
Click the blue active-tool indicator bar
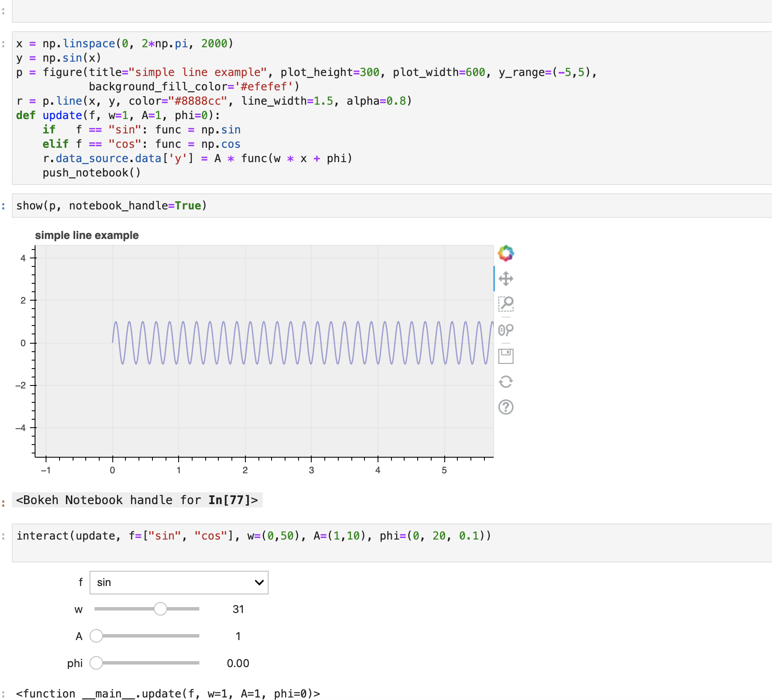[x=495, y=279]
